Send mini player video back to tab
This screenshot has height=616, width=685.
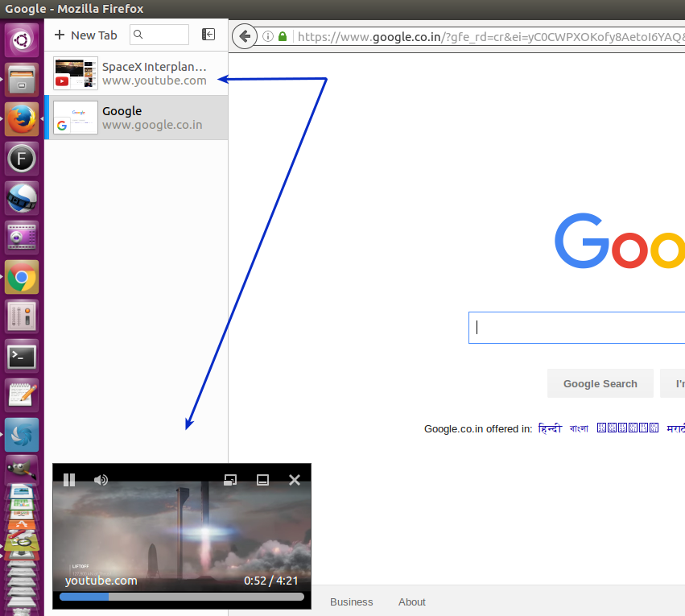tap(230, 480)
